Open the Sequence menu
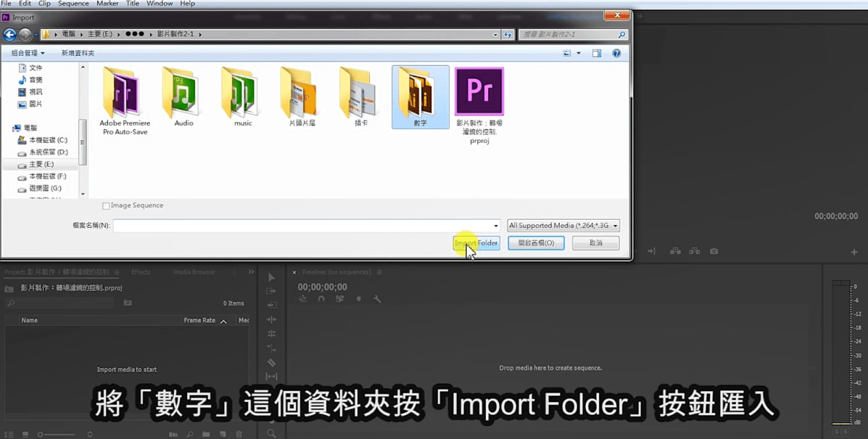This screenshot has height=439, width=868. 74,4
